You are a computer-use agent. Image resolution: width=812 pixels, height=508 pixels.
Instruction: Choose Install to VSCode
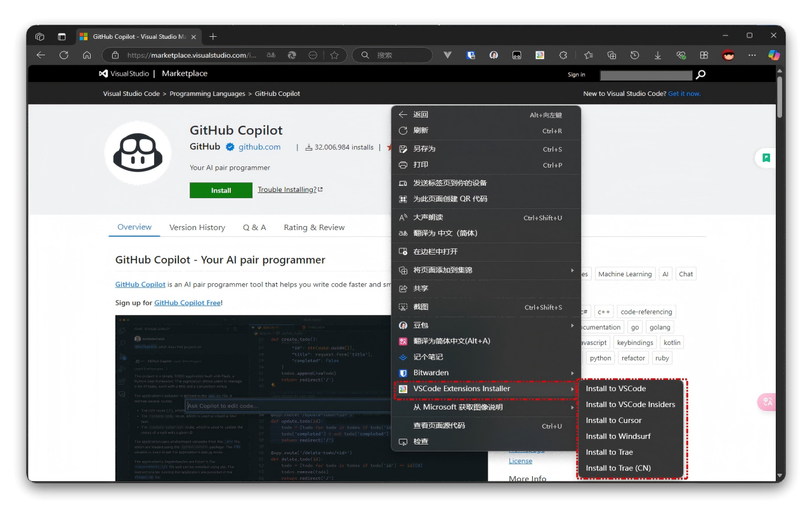point(631,389)
